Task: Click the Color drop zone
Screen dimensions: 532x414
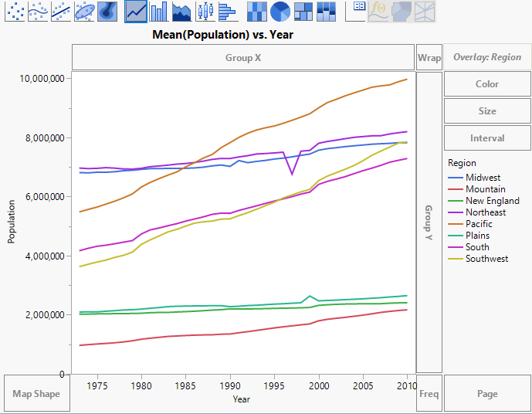Action: point(487,84)
